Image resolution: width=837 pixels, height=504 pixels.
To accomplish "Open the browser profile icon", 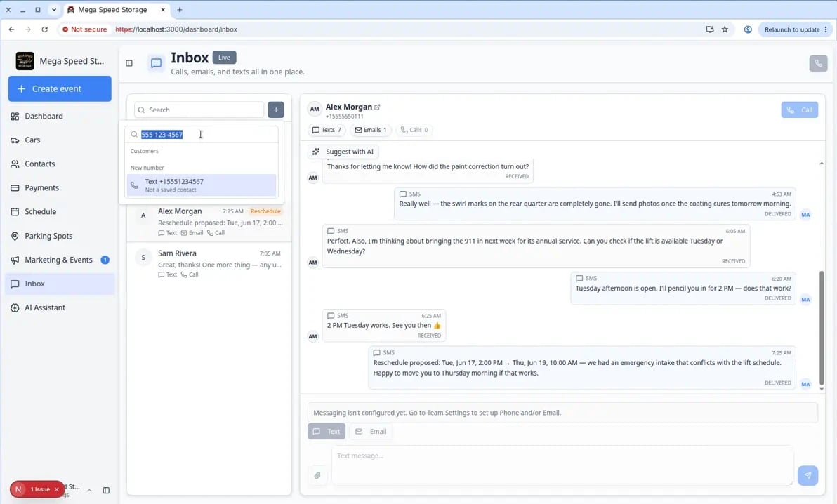I will coord(748,29).
